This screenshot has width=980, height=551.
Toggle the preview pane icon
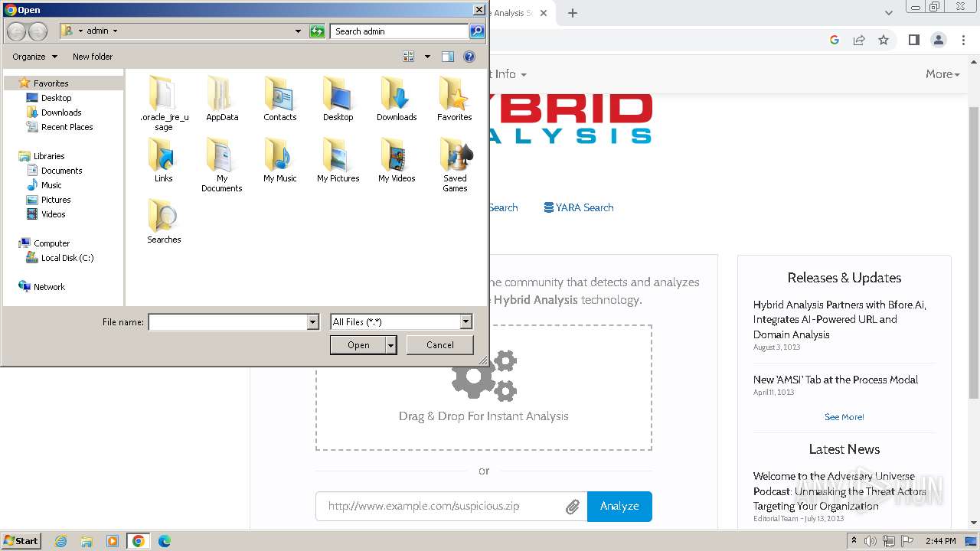click(x=448, y=57)
